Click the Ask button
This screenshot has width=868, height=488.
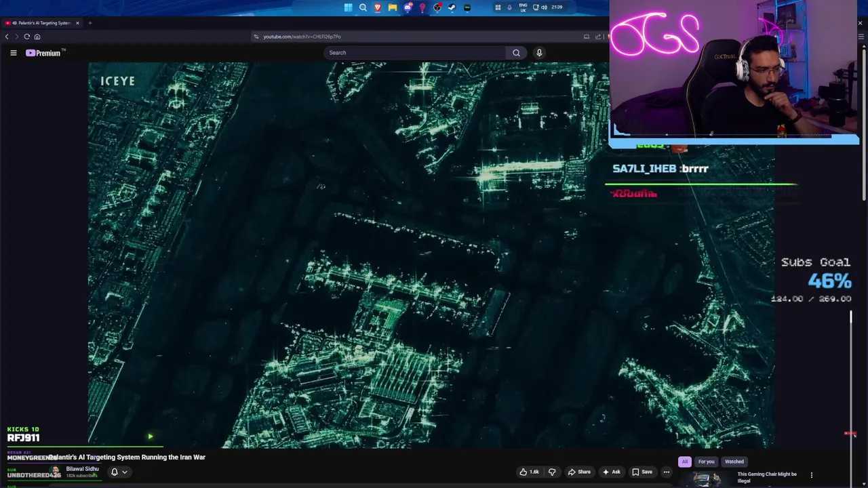pyautogui.click(x=611, y=472)
